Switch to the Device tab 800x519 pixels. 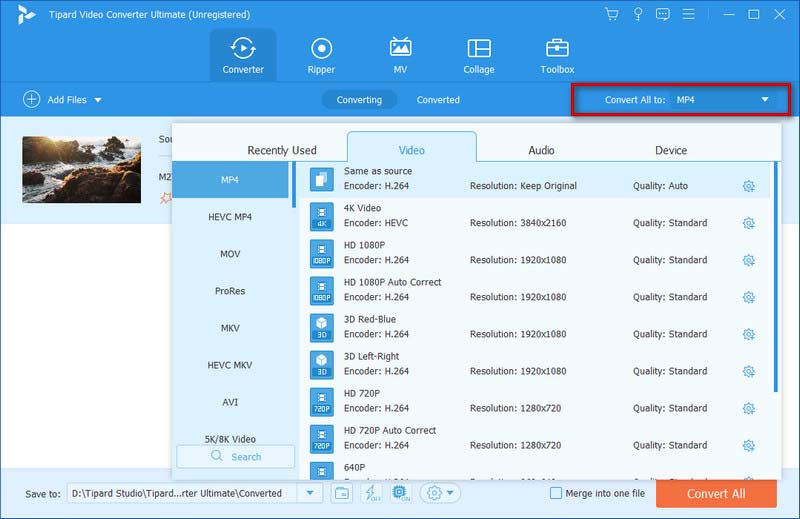coord(671,150)
